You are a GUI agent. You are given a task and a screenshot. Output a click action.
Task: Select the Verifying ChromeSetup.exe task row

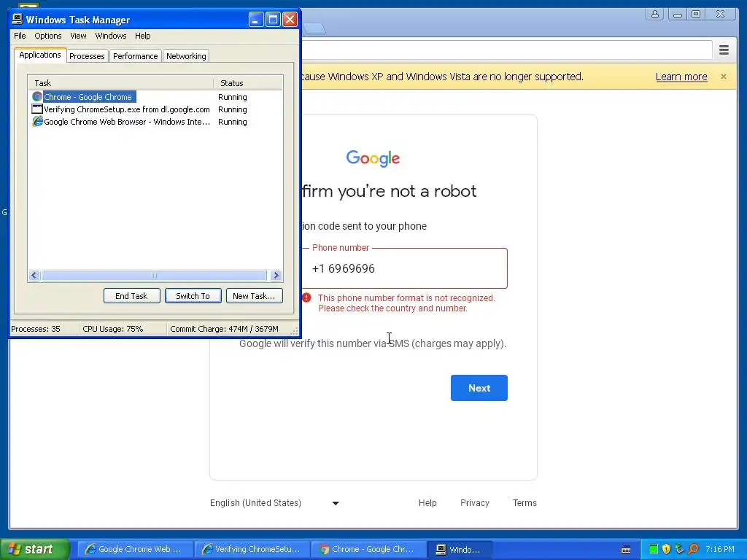(x=155, y=109)
